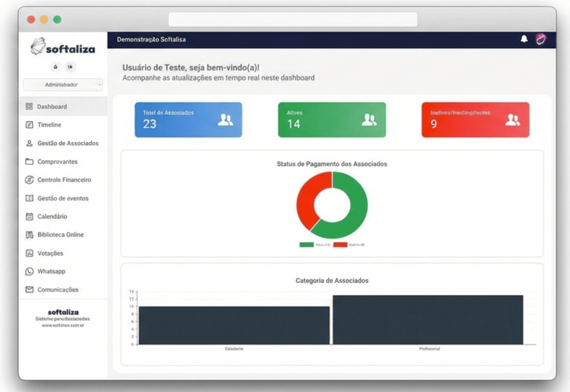570x392 pixels.
Task: Open Controle Financeiro section
Action: pos(63,180)
